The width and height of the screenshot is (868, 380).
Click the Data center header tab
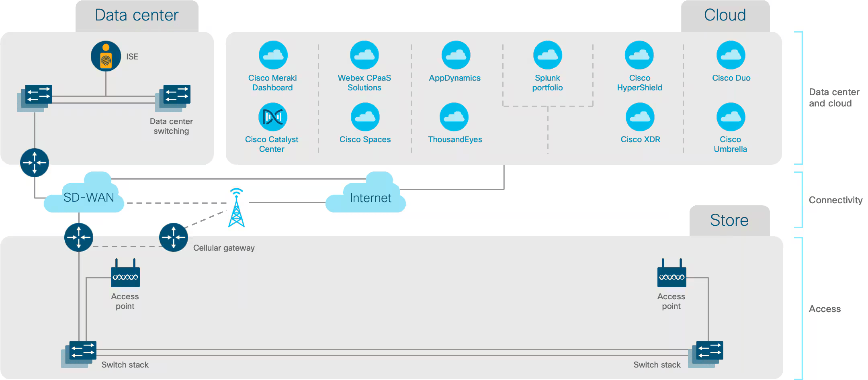tap(137, 16)
